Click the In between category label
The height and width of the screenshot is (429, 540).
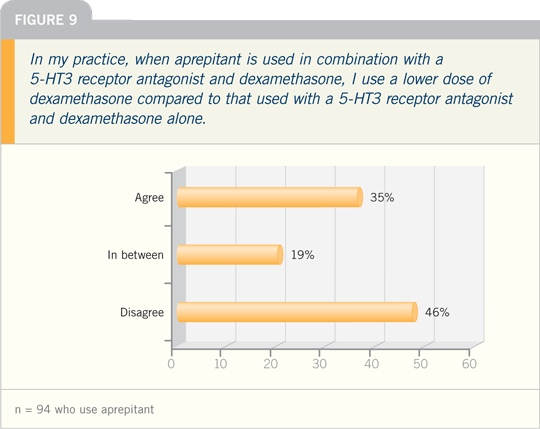point(135,255)
